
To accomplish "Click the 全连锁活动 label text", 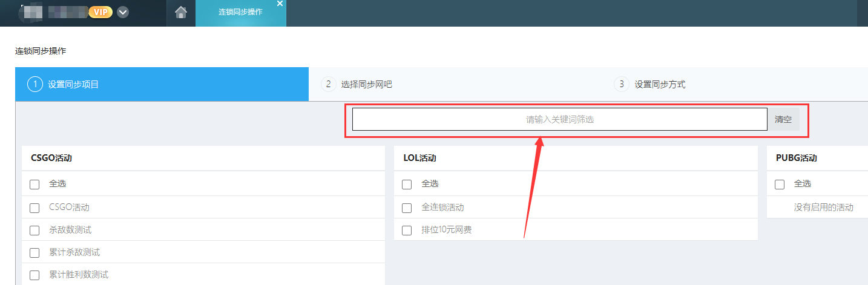I will point(443,208).
